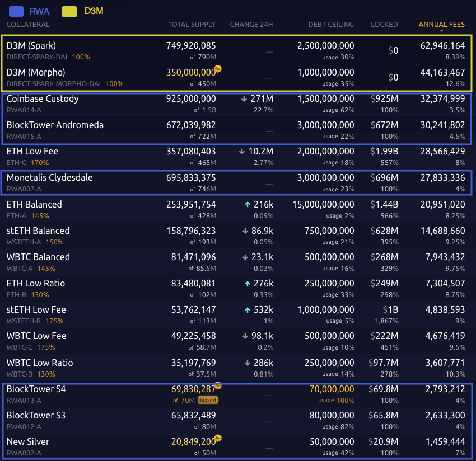The height and width of the screenshot is (461, 476).
Task: Click the Locked column header
Action: point(384,25)
